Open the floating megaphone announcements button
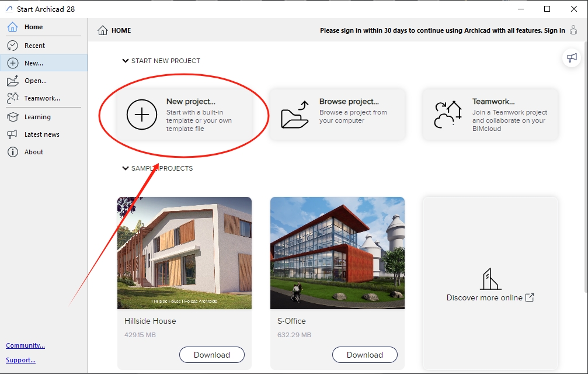Viewport: 588px width, 374px height. click(572, 58)
